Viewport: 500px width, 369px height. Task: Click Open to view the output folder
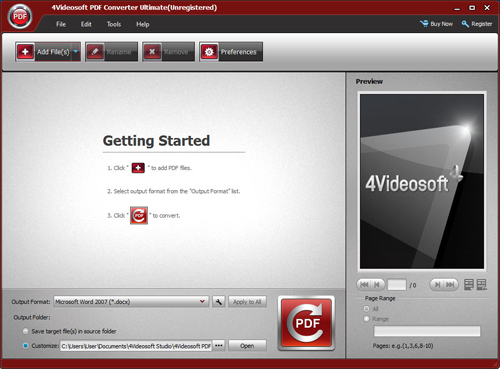point(247,346)
